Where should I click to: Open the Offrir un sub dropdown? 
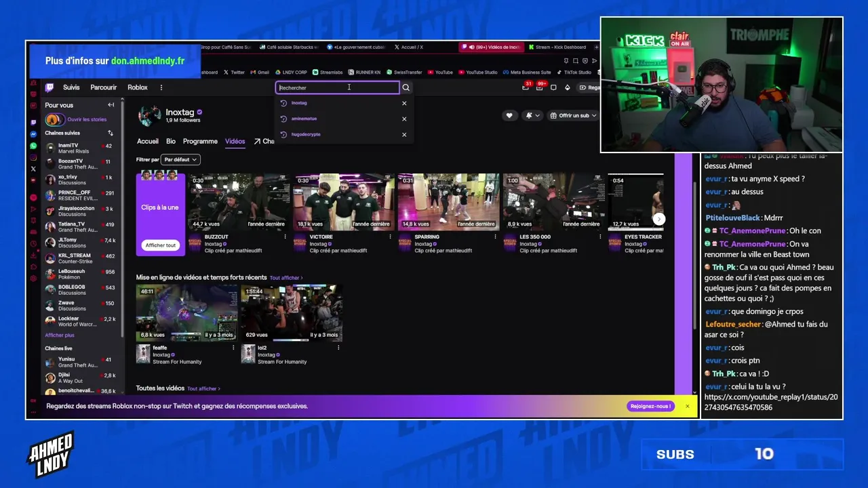point(573,115)
